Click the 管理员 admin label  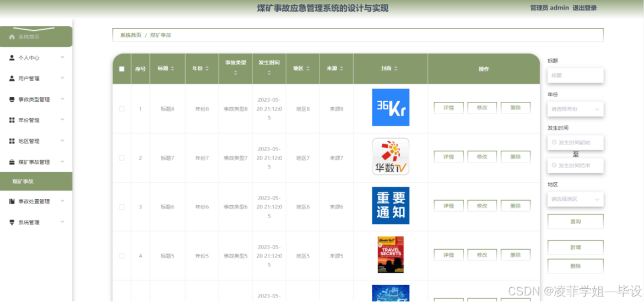click(x=549, y=8)
